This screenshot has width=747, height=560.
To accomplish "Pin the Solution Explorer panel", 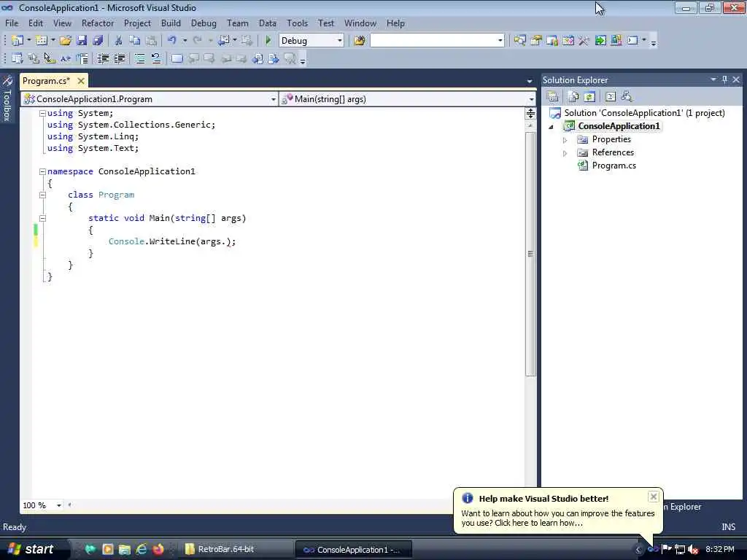I will coord(724,79).
